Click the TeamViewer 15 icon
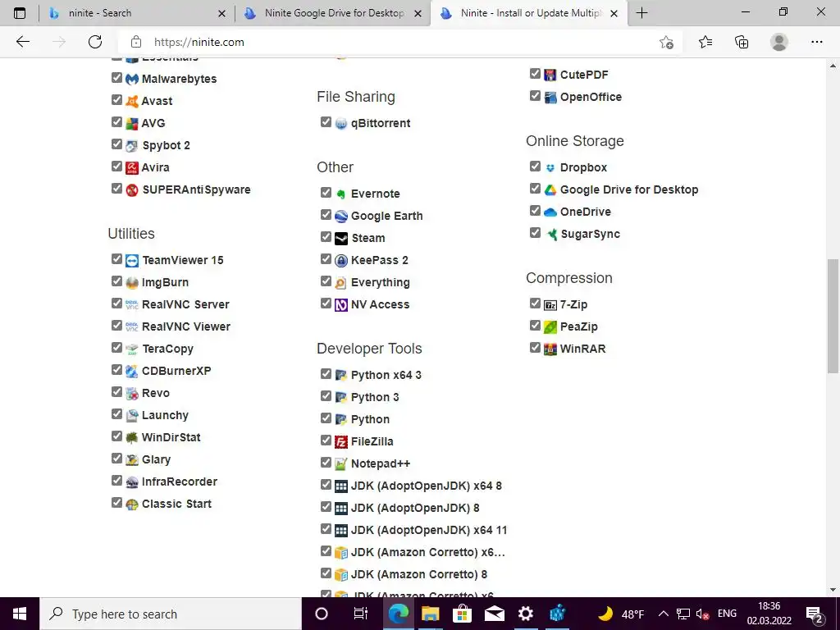Image resolution: width=840 pixels, height=630 pixels. tap(132, 260)
